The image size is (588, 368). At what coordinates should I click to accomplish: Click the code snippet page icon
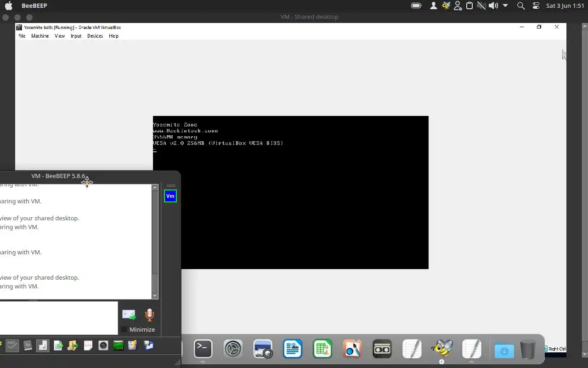tap(88, 345)
